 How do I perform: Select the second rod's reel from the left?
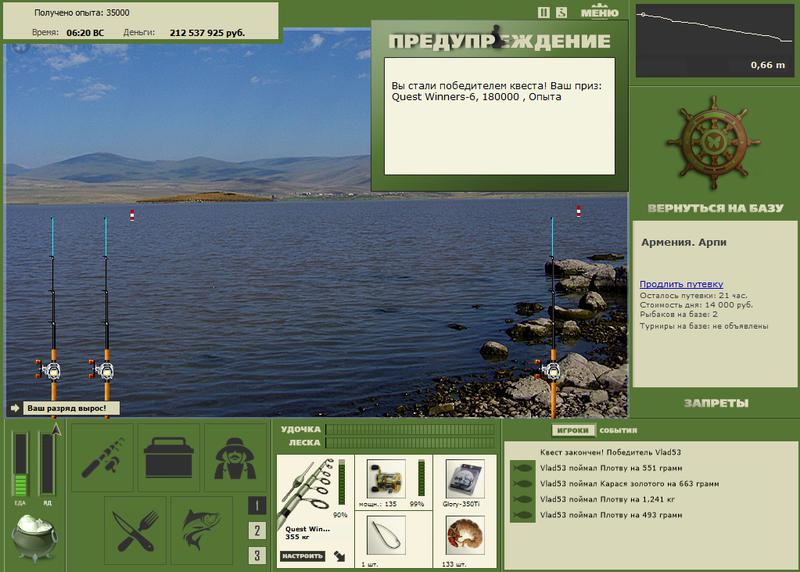(104, 369)
